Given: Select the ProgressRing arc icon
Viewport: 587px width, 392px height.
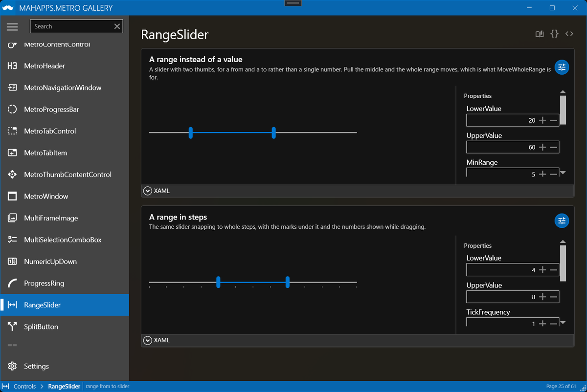Looking at the screenshot, I should pyautogui.click(x=13, y=283).
